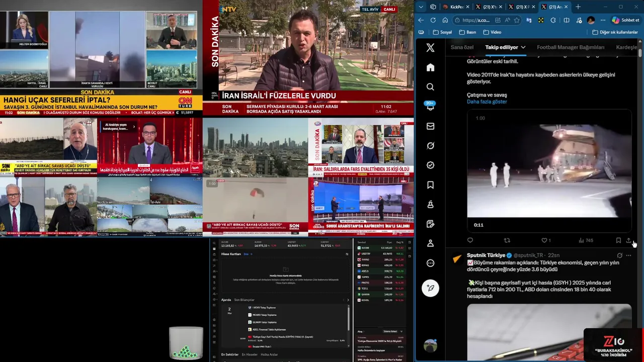
Task: Open the Sosyal bookmarks folder
Action: (x=442, y=32)
